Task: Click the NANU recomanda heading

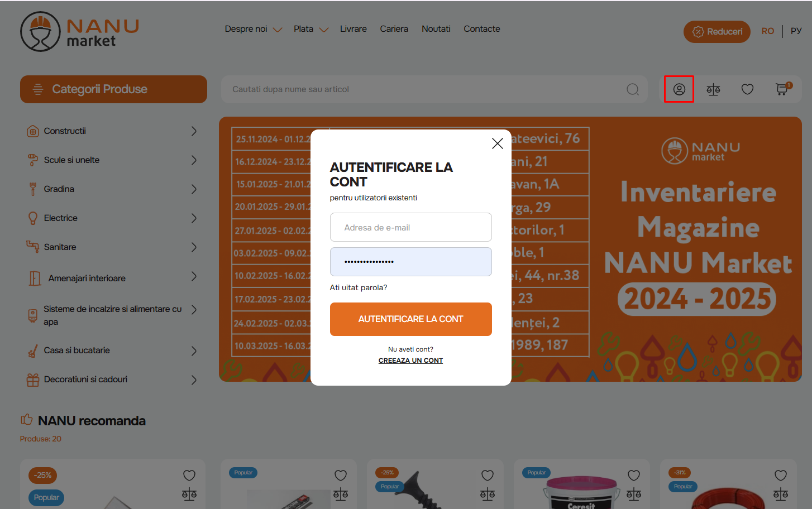Action: click(x=92, y=421)
